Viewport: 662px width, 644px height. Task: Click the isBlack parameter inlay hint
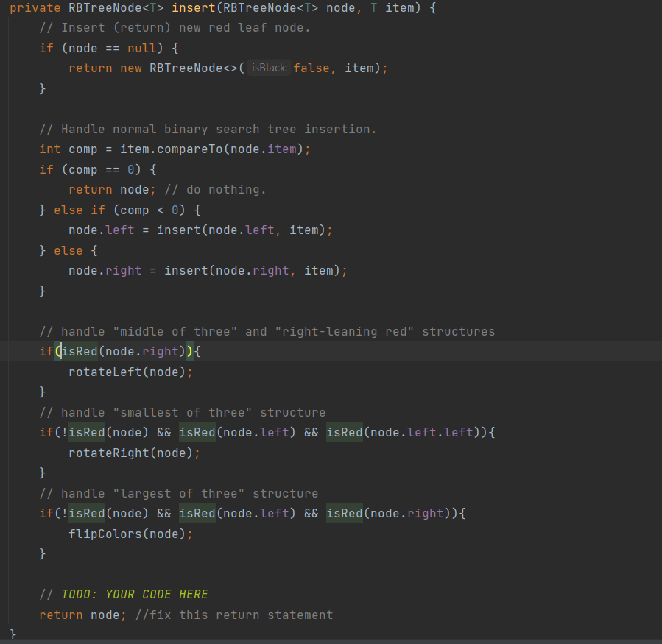tap(269, 68)
